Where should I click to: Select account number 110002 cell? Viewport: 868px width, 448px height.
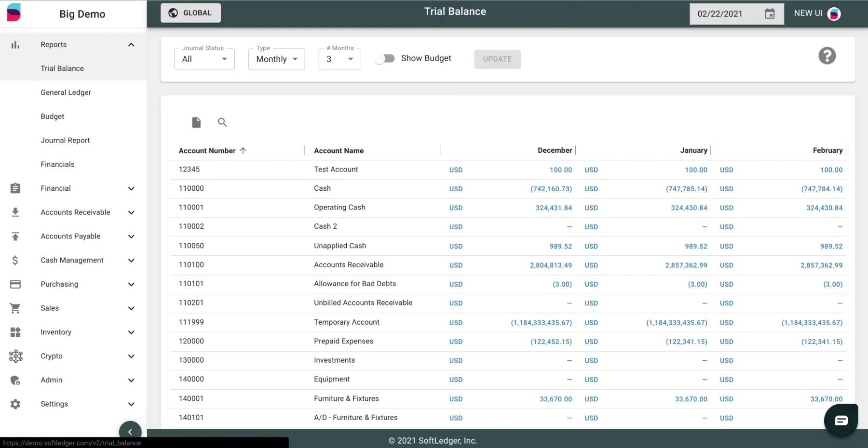click(191, 226)
